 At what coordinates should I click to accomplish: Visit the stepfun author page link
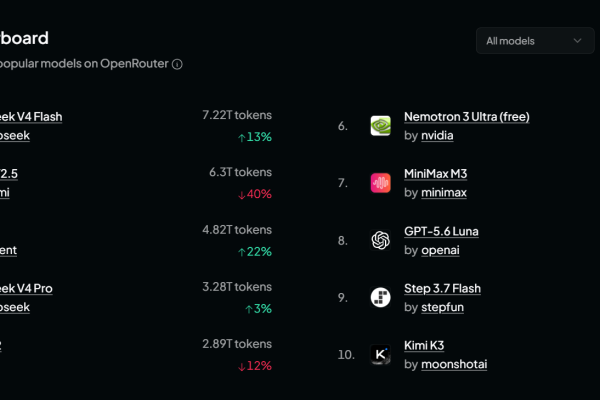click(442, 307)
